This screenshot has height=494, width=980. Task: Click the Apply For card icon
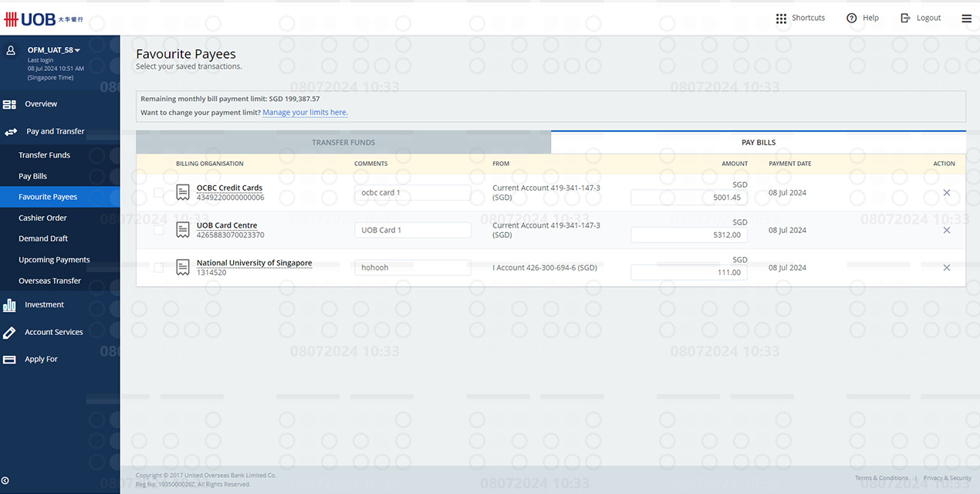point(9,360)
